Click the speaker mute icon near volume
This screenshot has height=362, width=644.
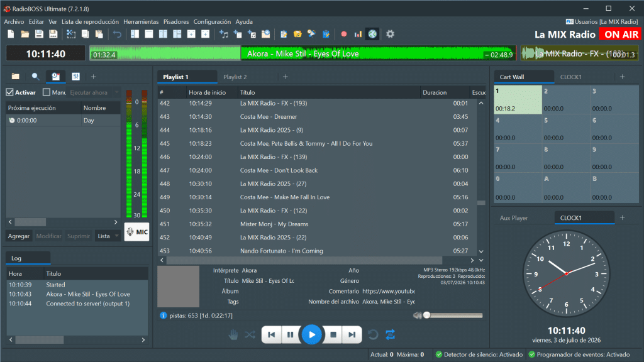pyautogui.click(x=418, y=315)
